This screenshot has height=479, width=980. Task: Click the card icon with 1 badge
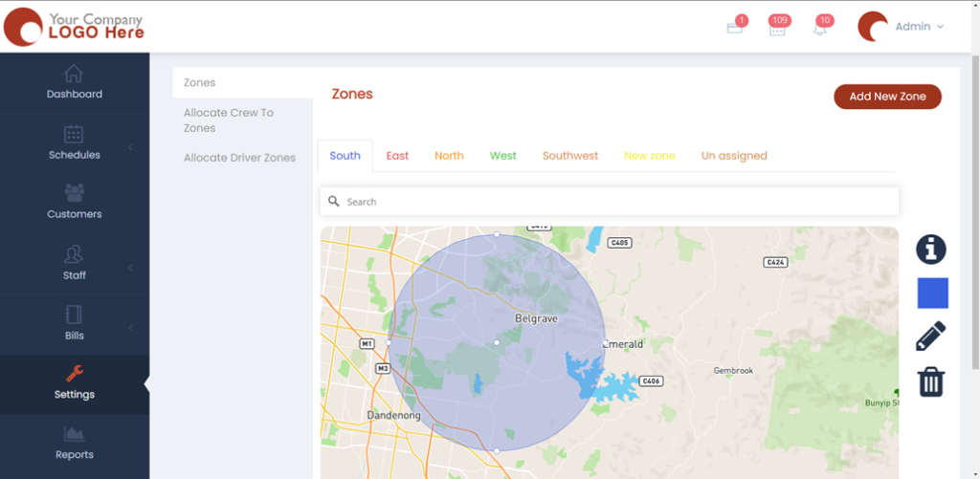click(x=735, y=28)
